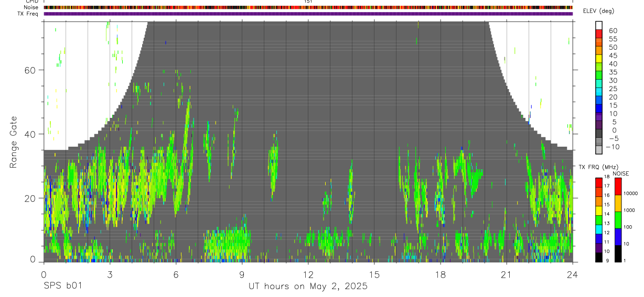Click the 'ELEV (deg)' legend title
This screenshot has width=644, height=297.
tap(598, 11)
